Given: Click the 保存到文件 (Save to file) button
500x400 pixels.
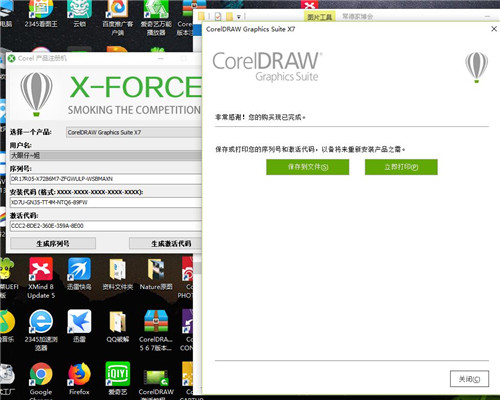Looking at the screenshot, I should pos(307,167).
